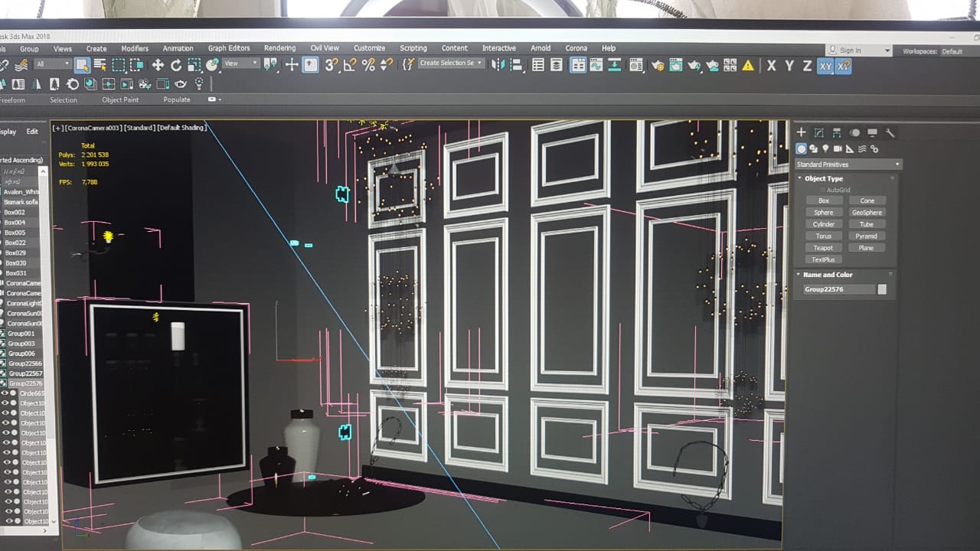Viewport: 980px width, 551px height.
Task: Open the Workspaces Default dropdown
Action: click(952, 51)
